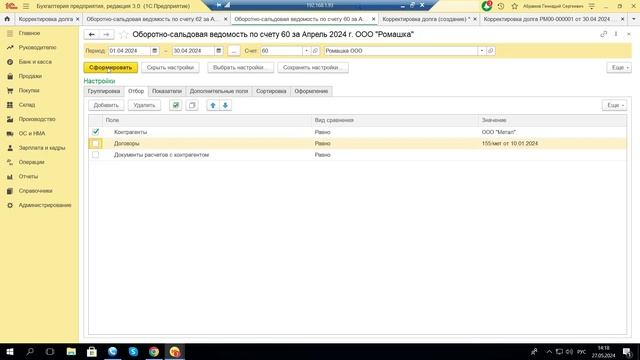
Task: Move filter row up arrow
Action: click(213, 105)
